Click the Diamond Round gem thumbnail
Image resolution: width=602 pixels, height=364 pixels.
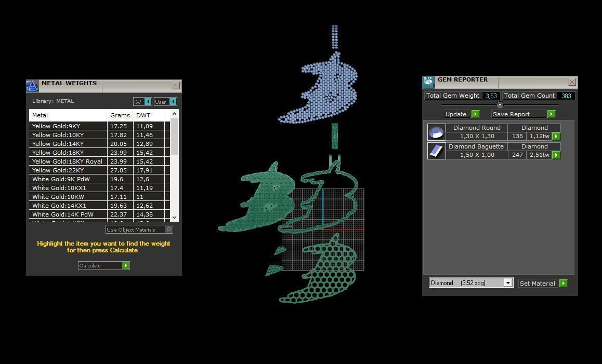437,132
